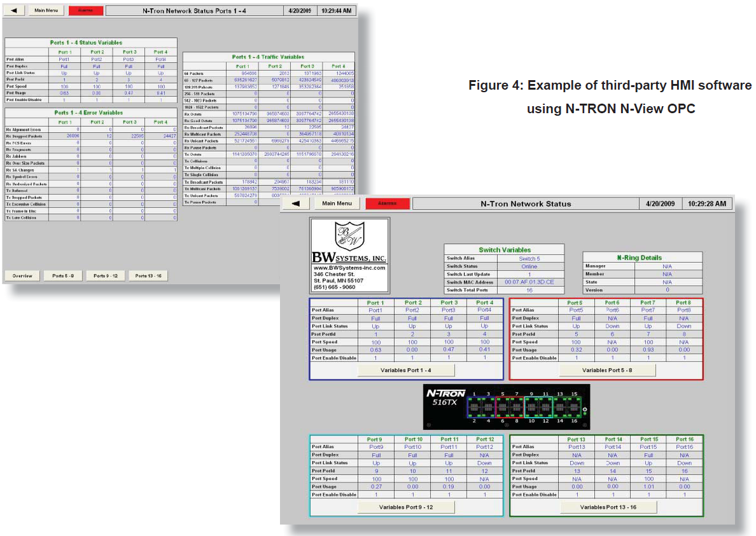The height and width of the screenshot is (536, 756).
Task: Click Port 16 column header in overview
Action: click(685, 440)
